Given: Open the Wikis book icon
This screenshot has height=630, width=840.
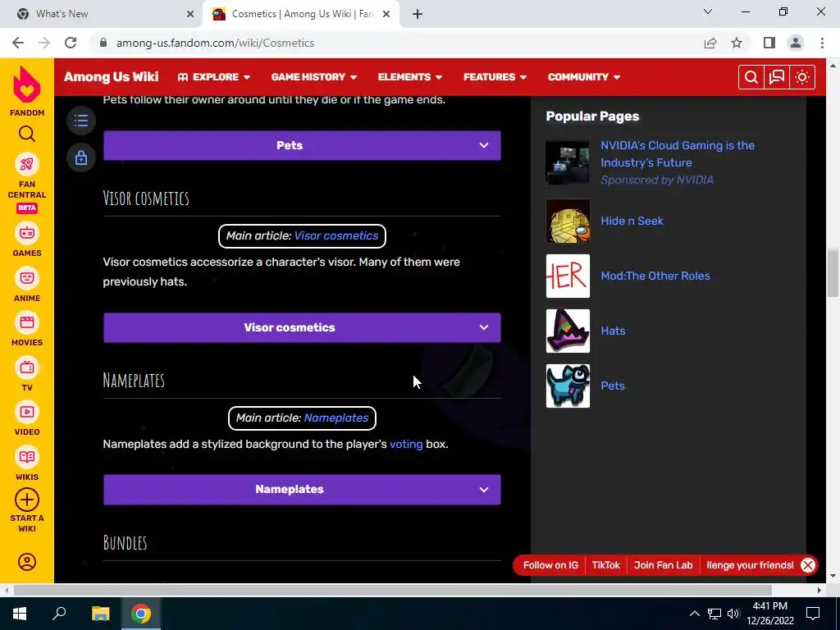Looking at the screenshot, I should click(27, 457).
